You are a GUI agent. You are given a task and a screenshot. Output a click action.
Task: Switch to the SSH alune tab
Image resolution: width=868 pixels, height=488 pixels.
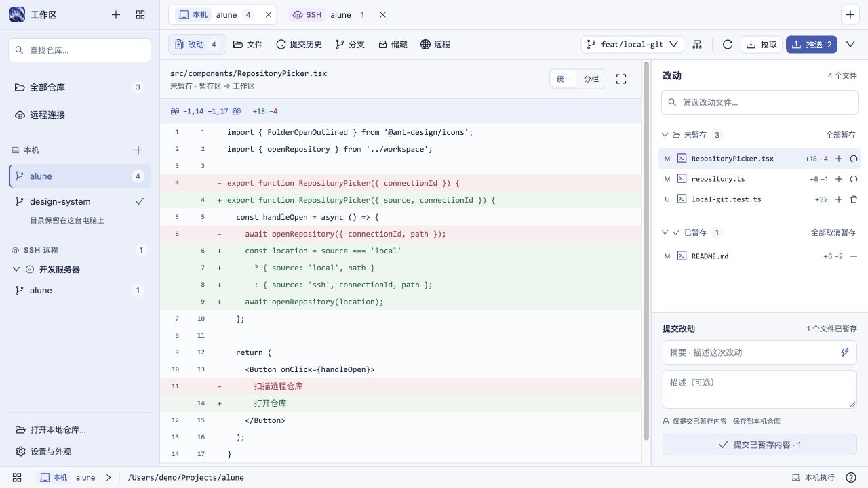pos(329,15)
